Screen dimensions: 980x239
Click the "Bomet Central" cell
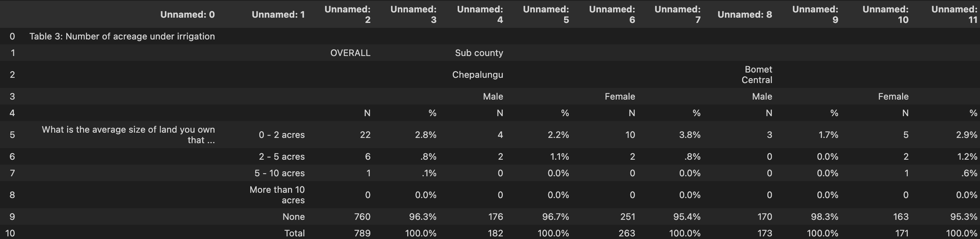(757, 74)
